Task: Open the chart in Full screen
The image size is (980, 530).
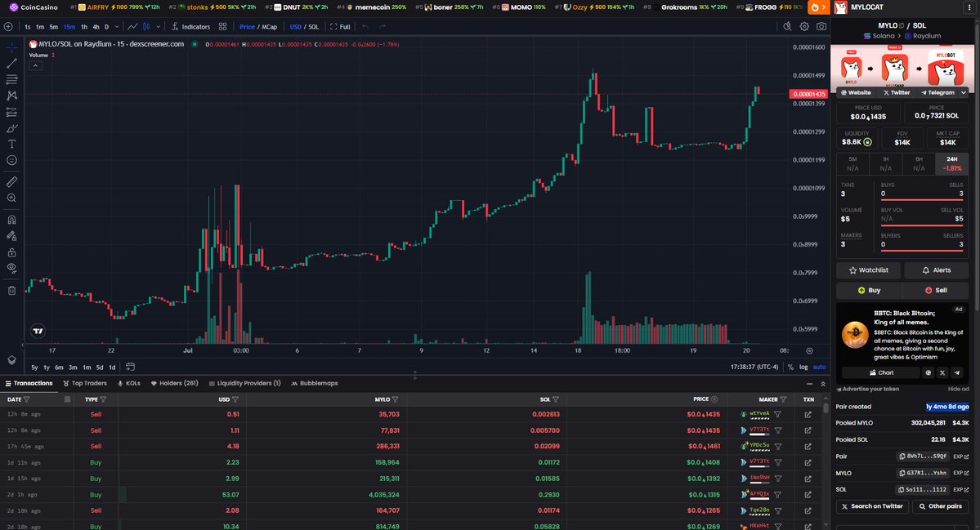Action: click(340, 27)
